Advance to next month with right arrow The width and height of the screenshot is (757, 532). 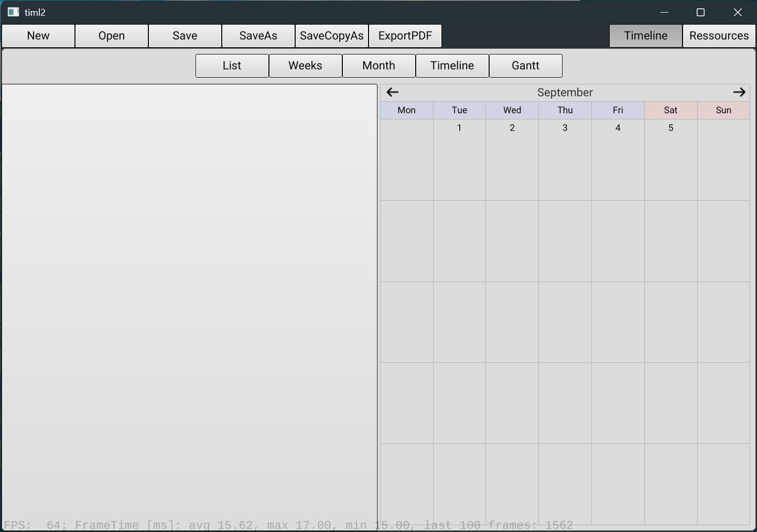coord(739,93)
